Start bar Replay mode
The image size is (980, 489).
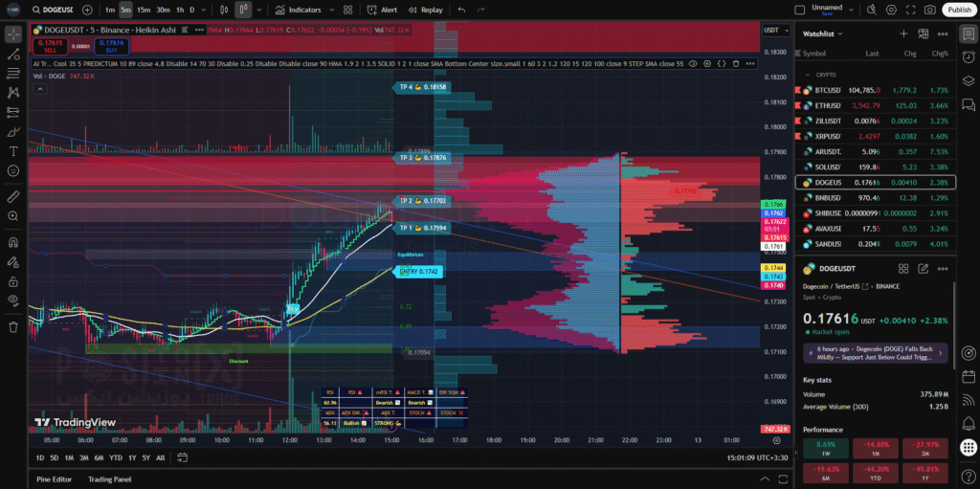[x=425, y=10]
